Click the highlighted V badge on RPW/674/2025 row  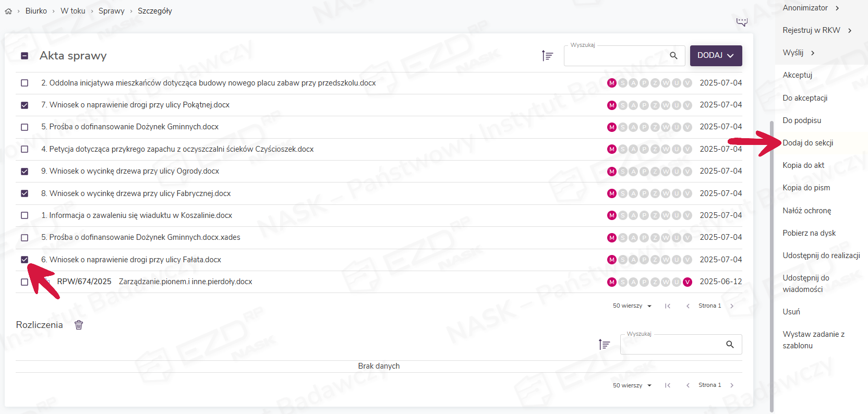coord(688,282)
